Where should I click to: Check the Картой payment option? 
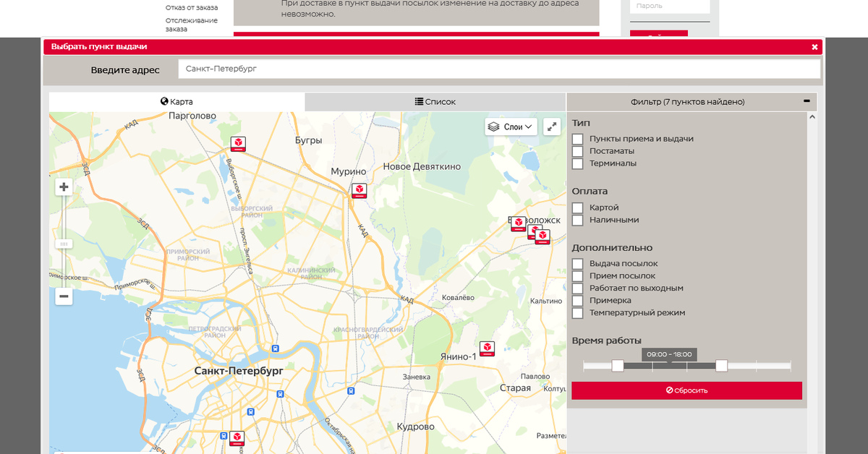coord(577,207)
